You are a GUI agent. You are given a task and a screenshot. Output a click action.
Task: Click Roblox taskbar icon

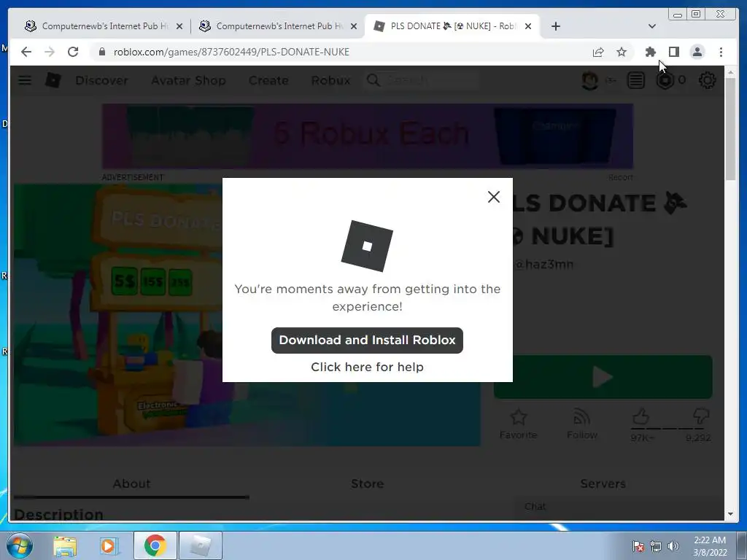pyautogui.click(x=201, y=545)
